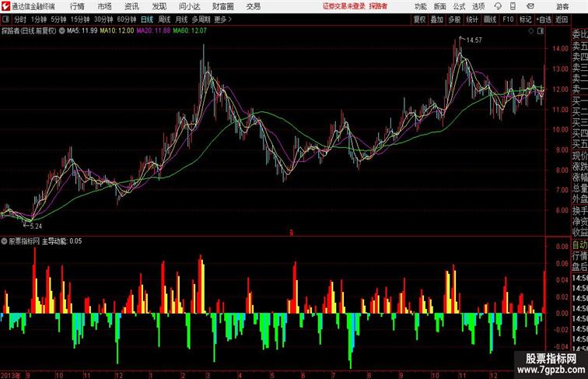Click the +自选 add watchlist button
The image size is (588, 379).
[x=544, y=19]
